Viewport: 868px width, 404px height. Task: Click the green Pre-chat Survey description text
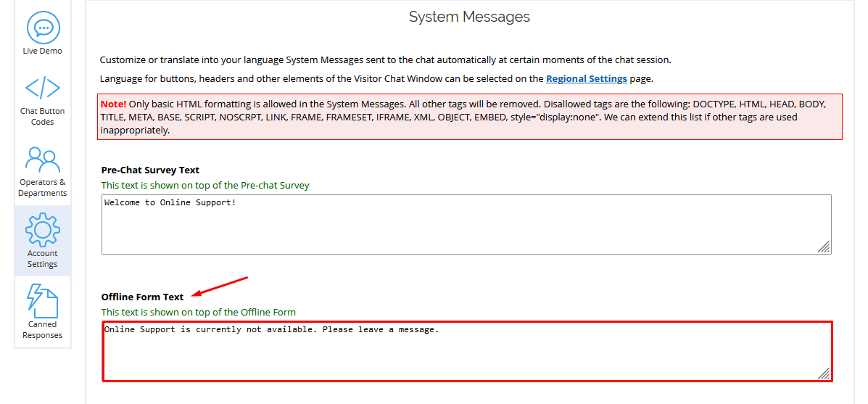pos(205,185)
